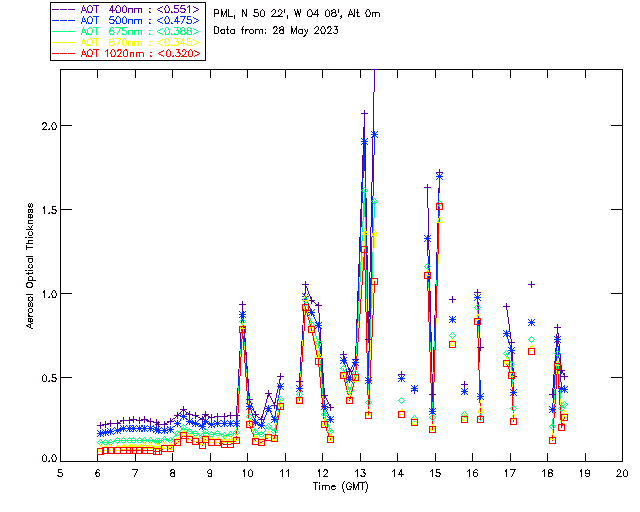Click the 18 tick label on time axis
Viewport: 640px width, 512px height.
[x=547, y=473]
